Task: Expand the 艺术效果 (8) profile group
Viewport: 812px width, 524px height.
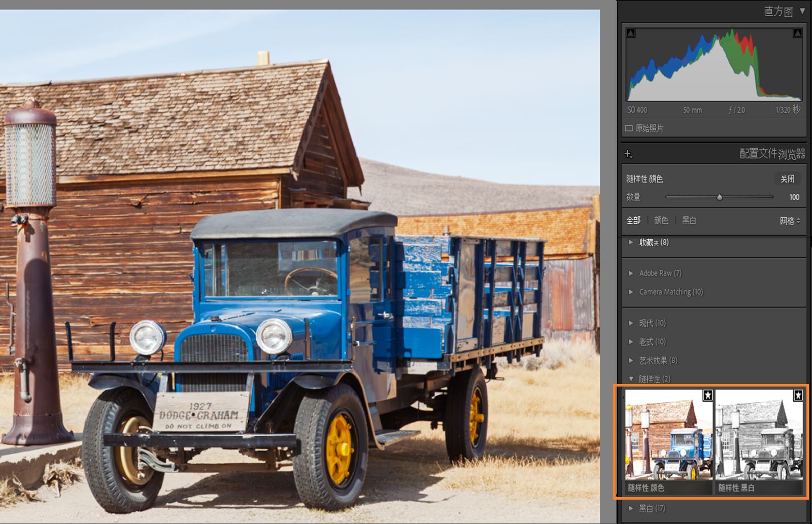Action: tap(631, 361)
